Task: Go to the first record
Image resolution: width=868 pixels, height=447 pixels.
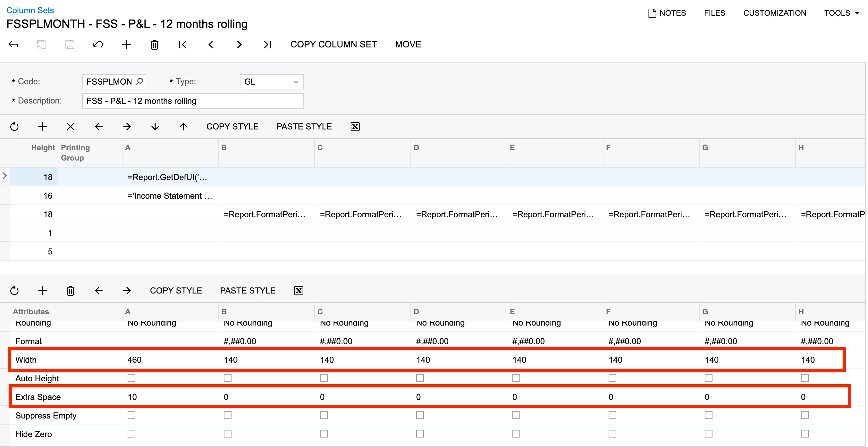Action: 183,45
